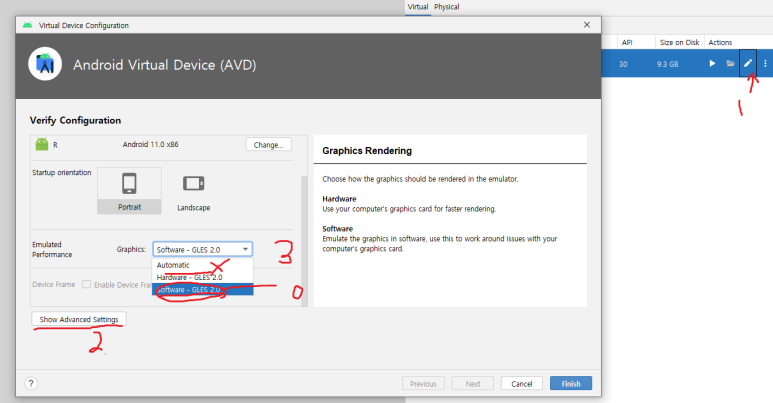Click the Android window icon in title bar
The image size is (773, 403).
[x=28, y=25]
